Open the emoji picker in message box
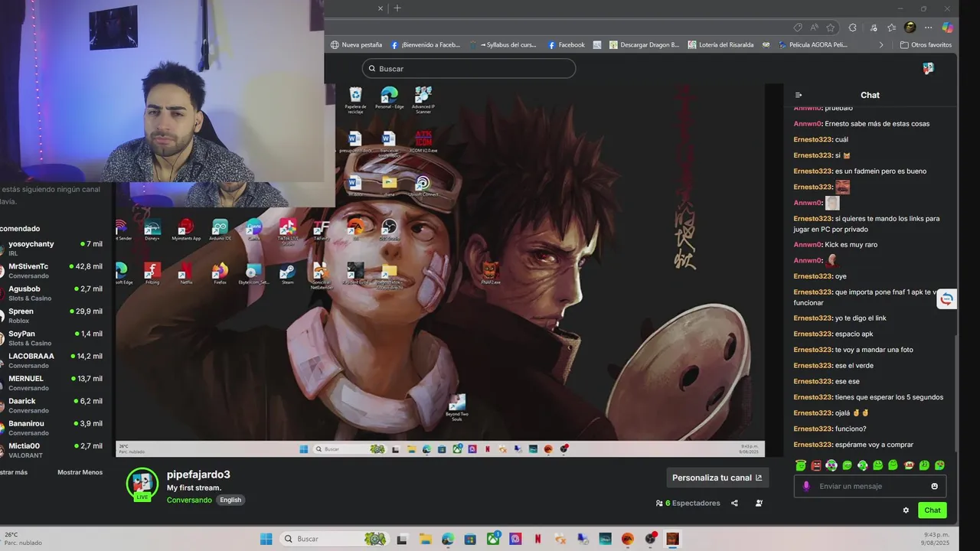The width and height of the screenshot is (980, 551). (x=934, y=486)
